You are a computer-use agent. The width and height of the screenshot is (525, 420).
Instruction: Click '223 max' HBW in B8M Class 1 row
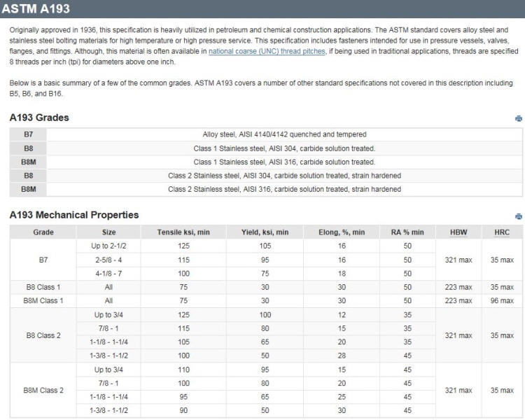(x=458, y=301)
